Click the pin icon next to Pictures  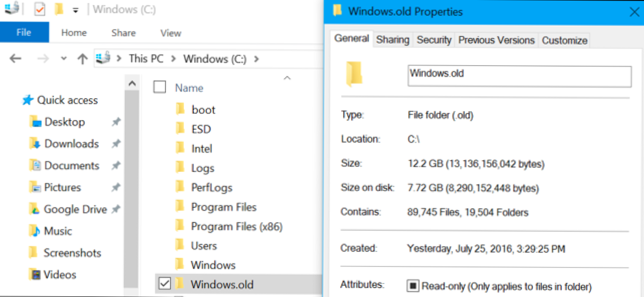coord(116,187)
